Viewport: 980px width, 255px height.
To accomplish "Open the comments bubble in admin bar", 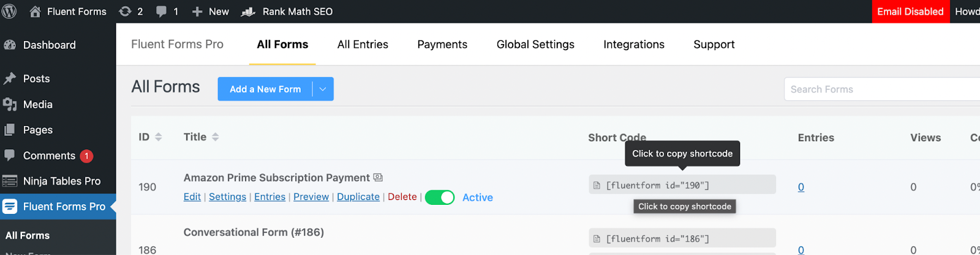I will (161, 12).
